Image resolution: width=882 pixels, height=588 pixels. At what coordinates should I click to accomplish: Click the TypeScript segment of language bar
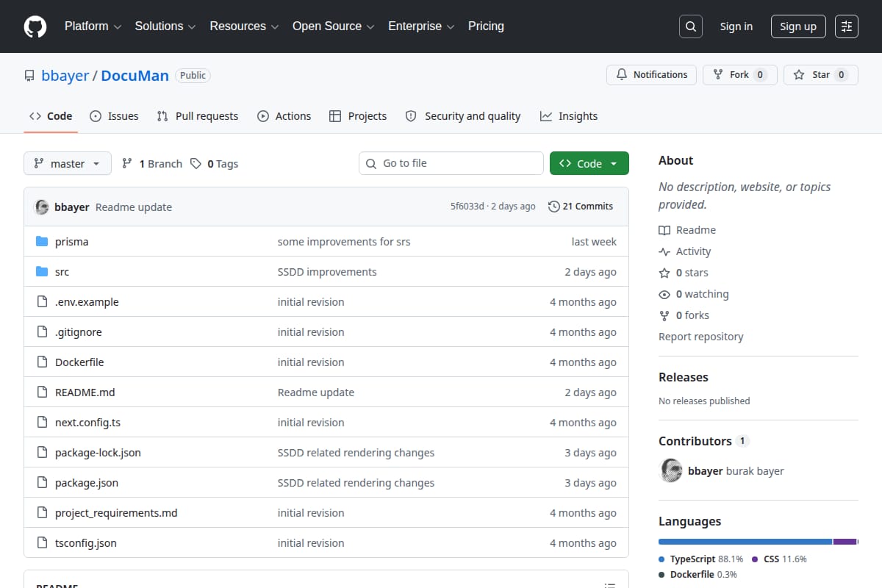click(745, 542)
